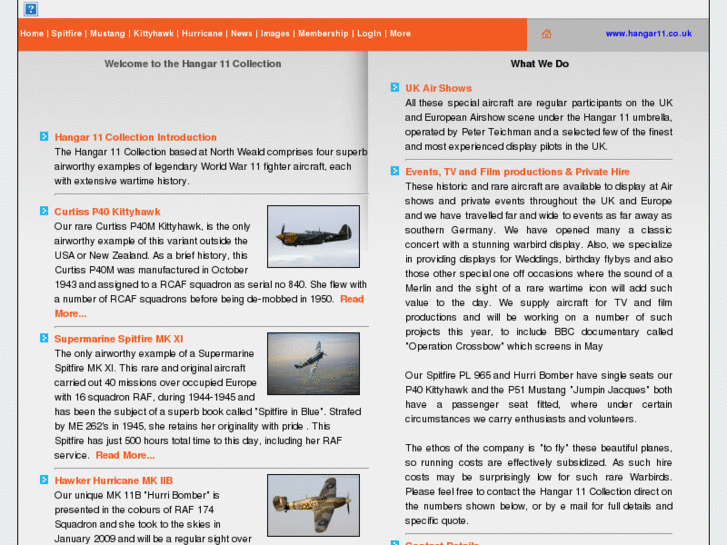Click bullet icon beside Supermarine Spitfire MK XI
727x545 pixels.
point(44,338)
